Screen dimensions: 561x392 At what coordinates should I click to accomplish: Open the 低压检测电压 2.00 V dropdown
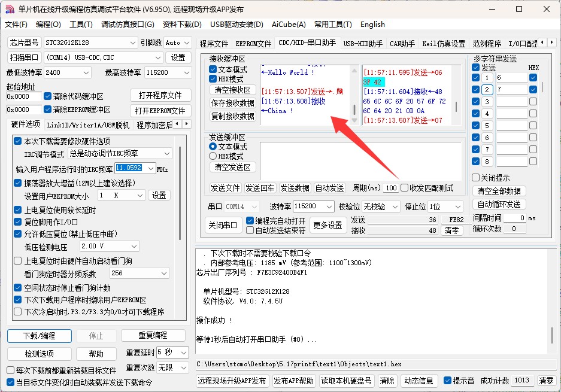click(x=134, y=247)
